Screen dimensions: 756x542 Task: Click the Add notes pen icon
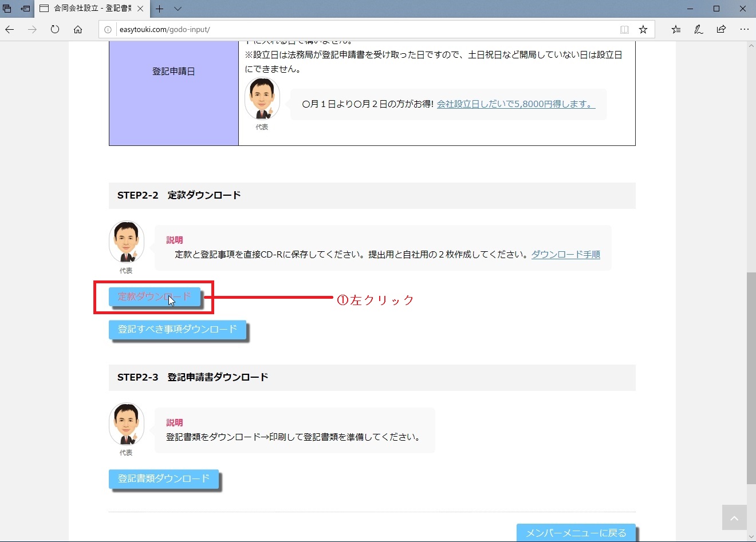click(x=698, y=29)
